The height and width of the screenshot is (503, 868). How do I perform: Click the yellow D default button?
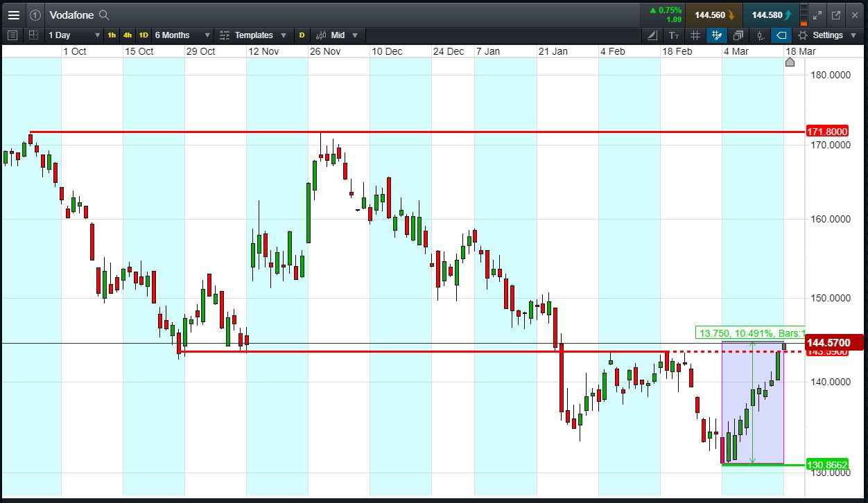302,35
